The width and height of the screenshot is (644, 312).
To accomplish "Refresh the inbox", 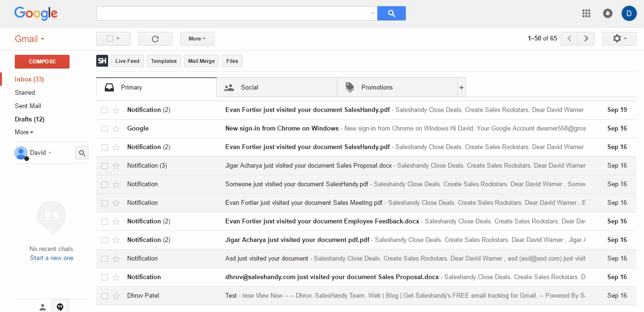I will tap(155, 39).
